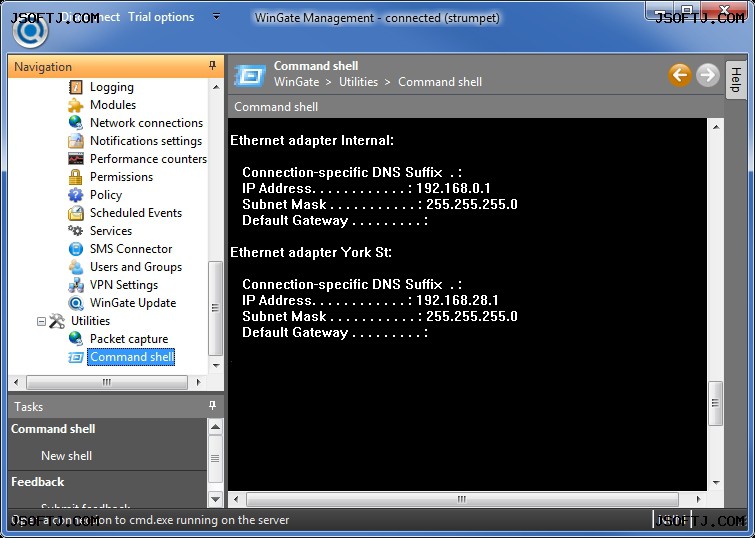Click the Users and Groups icon
The width and height of the screenshot is (755, 538).
click(76, 267)
